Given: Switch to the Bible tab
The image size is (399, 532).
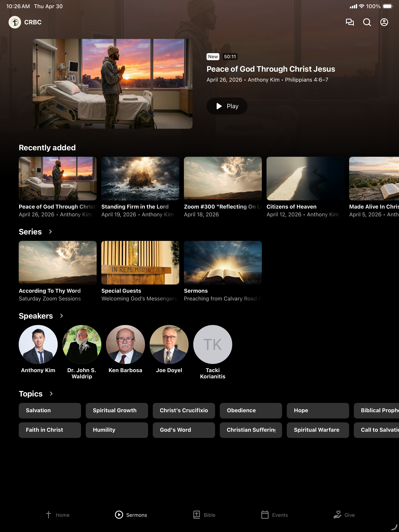Looking at the screenshot, I should (x=204, y=515).
